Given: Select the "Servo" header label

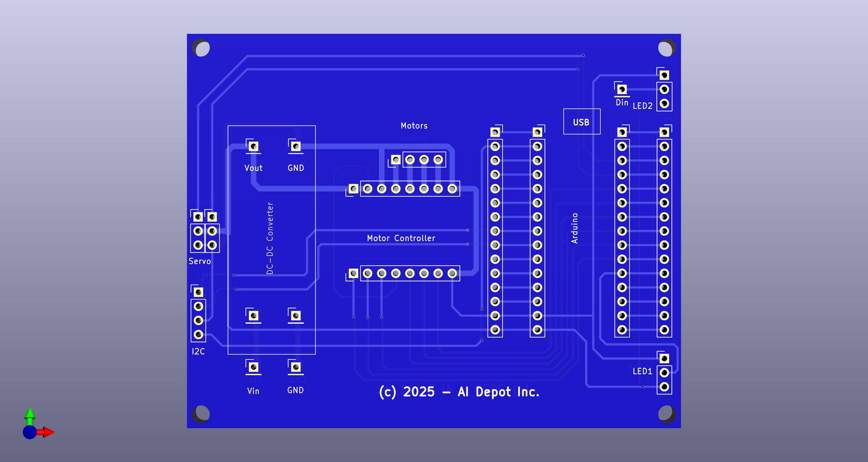Looking at the screenshot, I should tap(200, 261).
